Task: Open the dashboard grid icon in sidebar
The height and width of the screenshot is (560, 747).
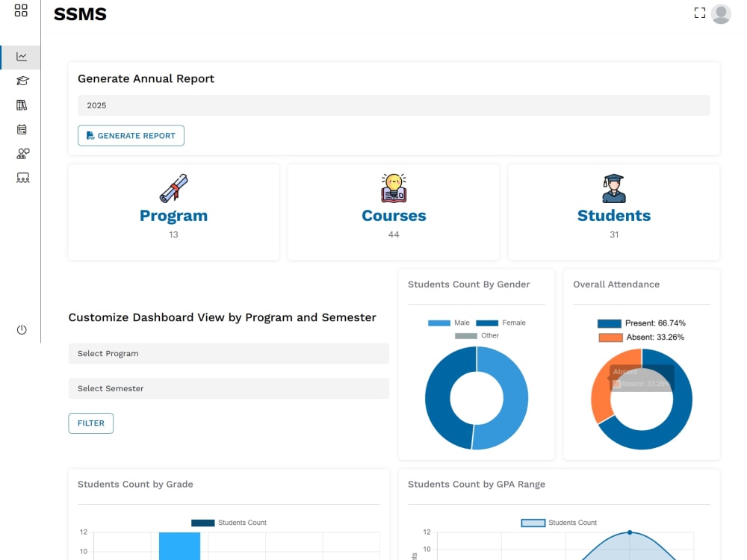Action: [x=21, y=10]
